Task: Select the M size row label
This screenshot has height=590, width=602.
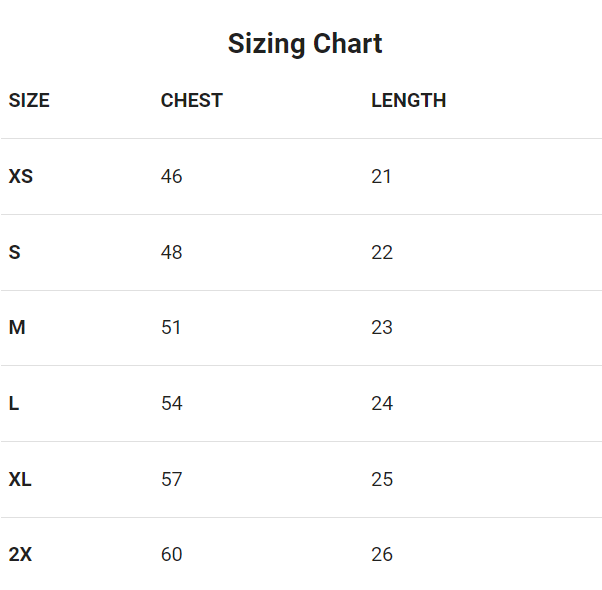Action: [17, 328]
